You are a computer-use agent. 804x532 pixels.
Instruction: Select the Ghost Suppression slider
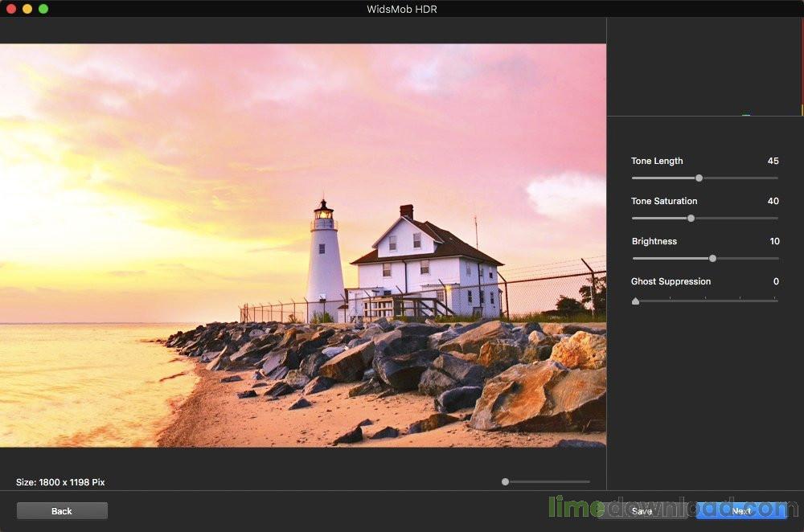pos(635,301)
